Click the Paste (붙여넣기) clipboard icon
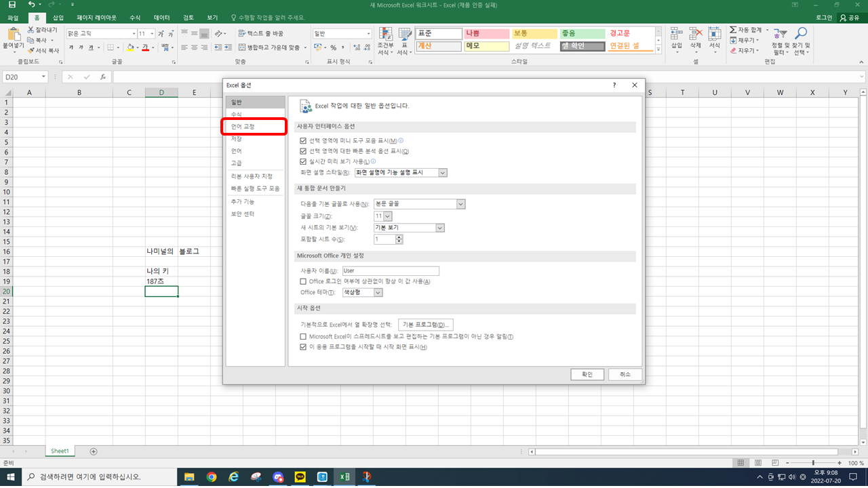868x488 pixels. 13,35
